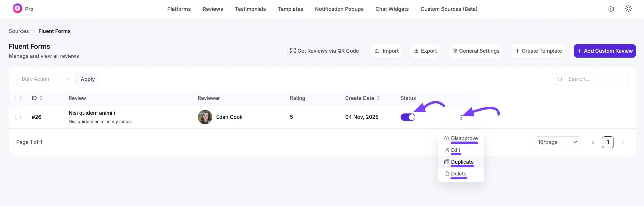Sort by Create Date arrows
The width and height of the screenshot is (644, 206).
[378, 98]
